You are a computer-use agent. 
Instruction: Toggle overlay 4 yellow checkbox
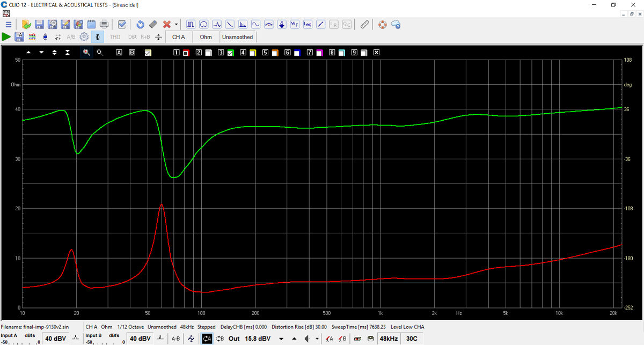[252, 53]
